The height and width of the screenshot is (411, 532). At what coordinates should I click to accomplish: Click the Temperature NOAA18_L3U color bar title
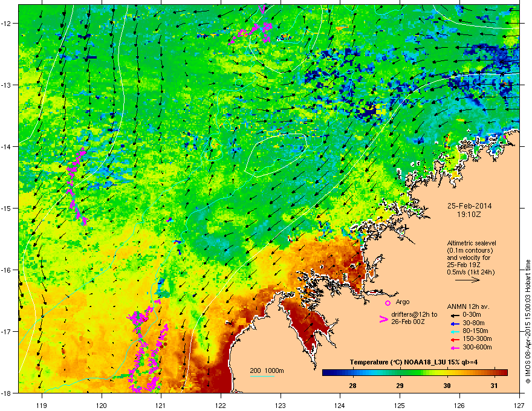[x=414, y=362]
